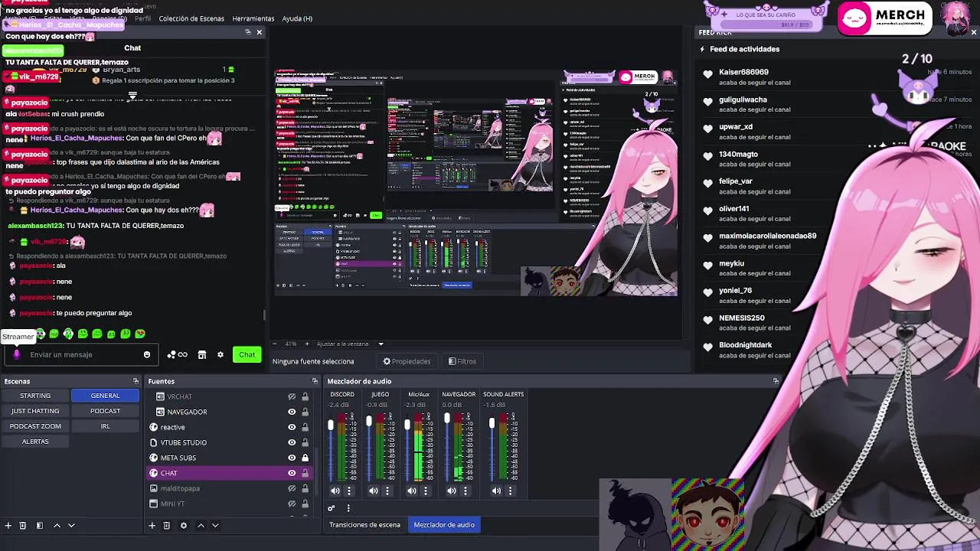Undock the Escenas panel
Screen dimensions: 980x551
coord(136,381)
